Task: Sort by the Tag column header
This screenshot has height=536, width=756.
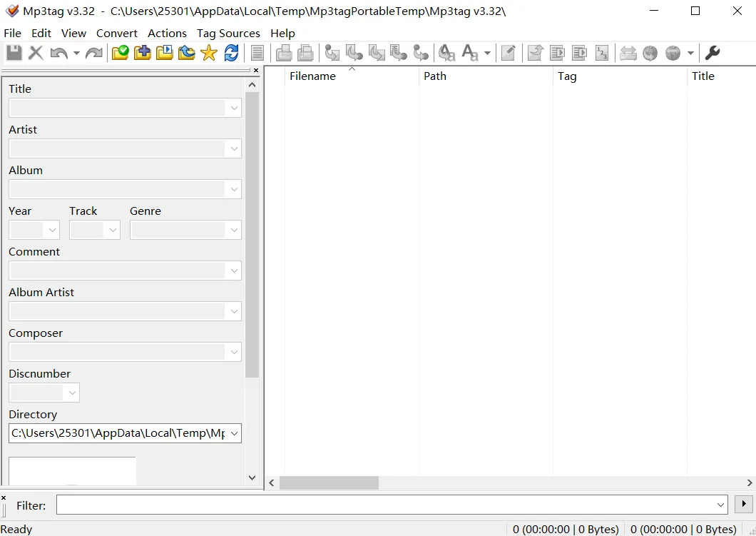Action: tap(620, 76)
